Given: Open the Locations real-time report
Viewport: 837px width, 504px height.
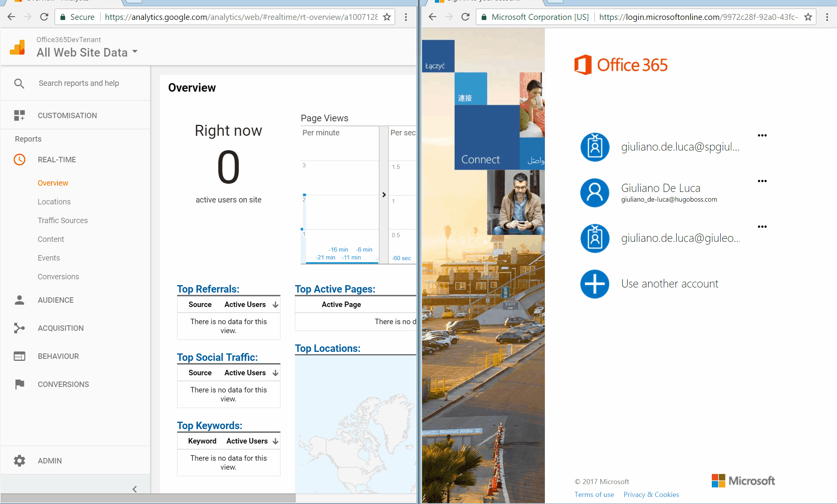Looking at the screenshot, I should [x=54, y=202].
